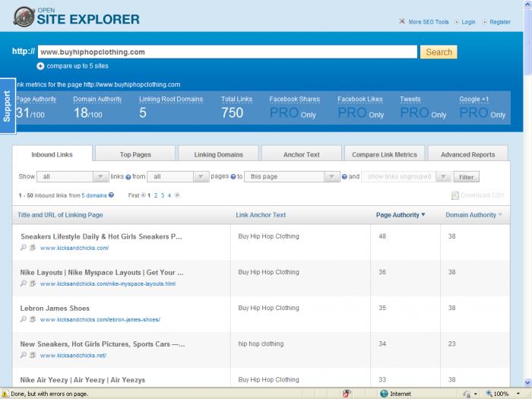
Task: Click help icon after 'links' in filter row
Action: pos(128,177)
